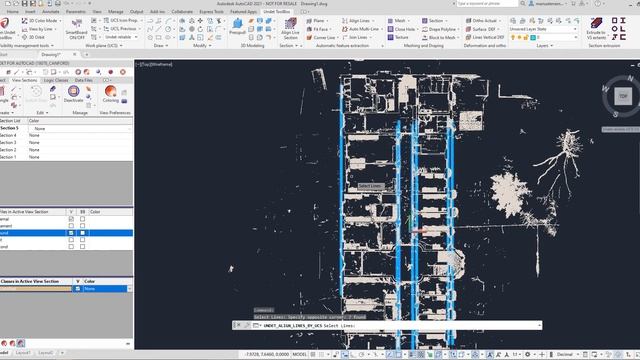
Task: Click the MODEL button in status bar
Action: tap(299, 354)
